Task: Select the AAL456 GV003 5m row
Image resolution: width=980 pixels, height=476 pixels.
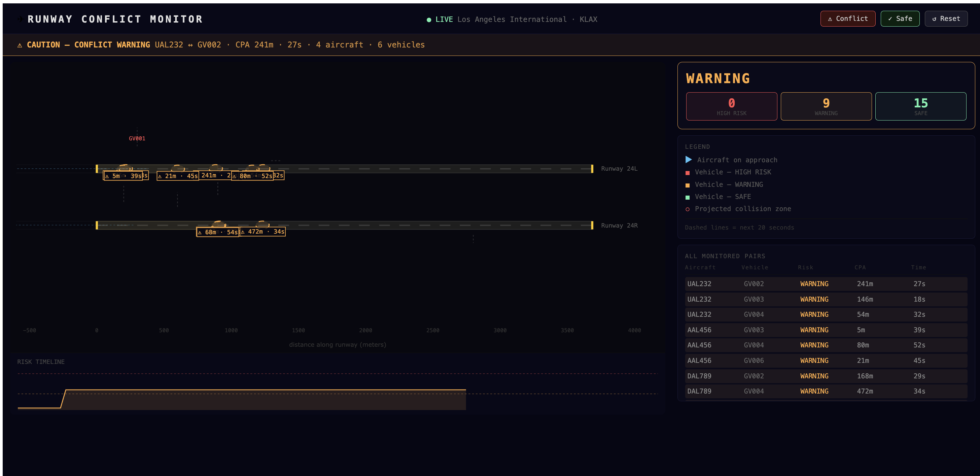Action: point(826,330)
